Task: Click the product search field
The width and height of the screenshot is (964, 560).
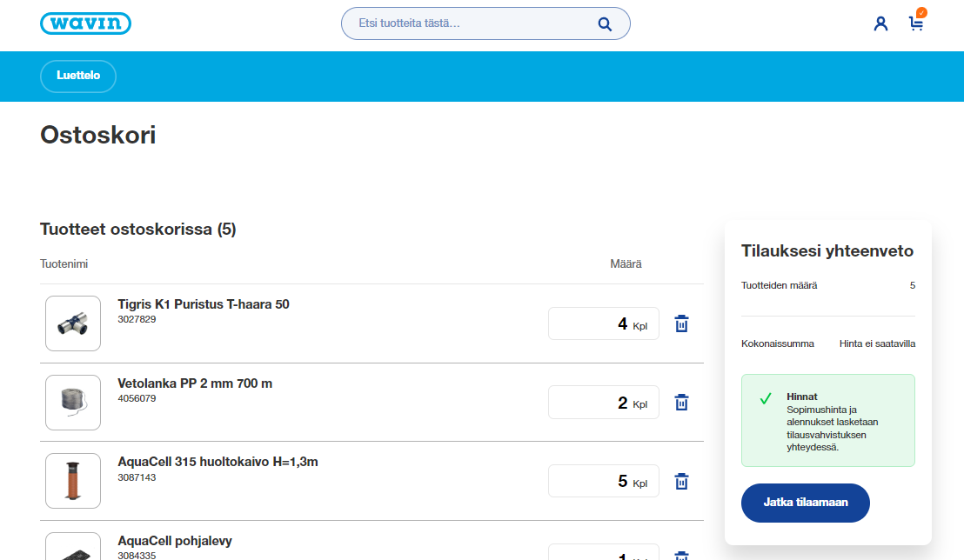Action: click(x=485, y=23)
